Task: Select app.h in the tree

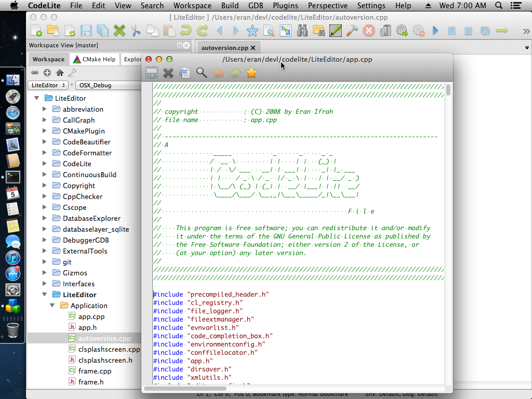Action: 87,327
